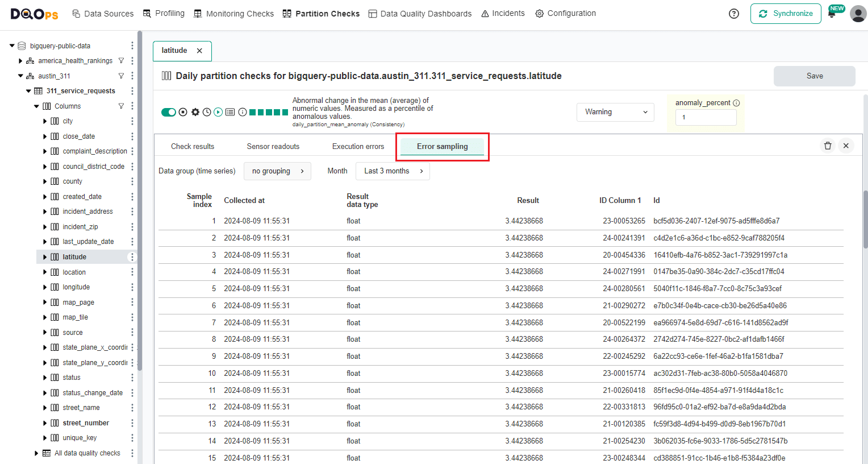This screenshot has height=464, width=868.
Task: Expand All data quality checks node
Action: [x=37, y=453]
